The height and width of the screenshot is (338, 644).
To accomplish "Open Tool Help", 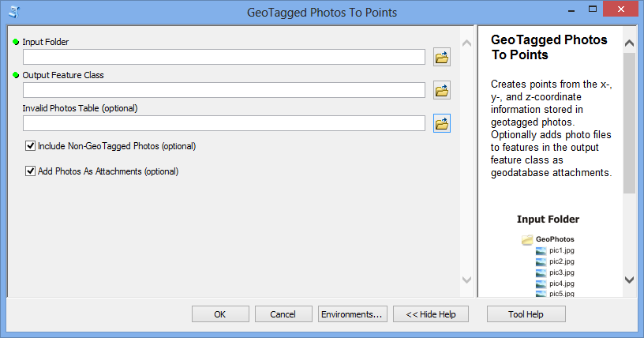I will click(526, 314).
